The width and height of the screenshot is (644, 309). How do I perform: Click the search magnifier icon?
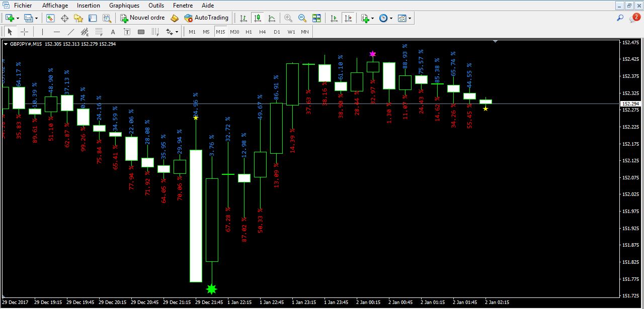coord(620,18)
